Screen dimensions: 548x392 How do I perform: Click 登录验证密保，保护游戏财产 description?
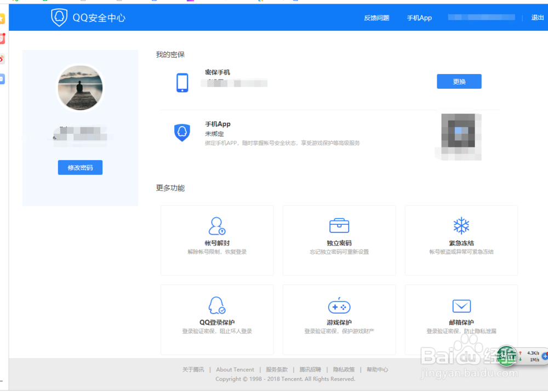tap(339, 331)
